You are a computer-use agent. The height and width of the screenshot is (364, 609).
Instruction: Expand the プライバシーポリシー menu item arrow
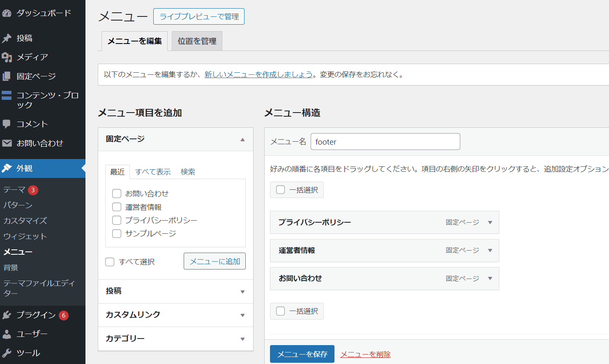pyautogui.click(x=490, y=222)
